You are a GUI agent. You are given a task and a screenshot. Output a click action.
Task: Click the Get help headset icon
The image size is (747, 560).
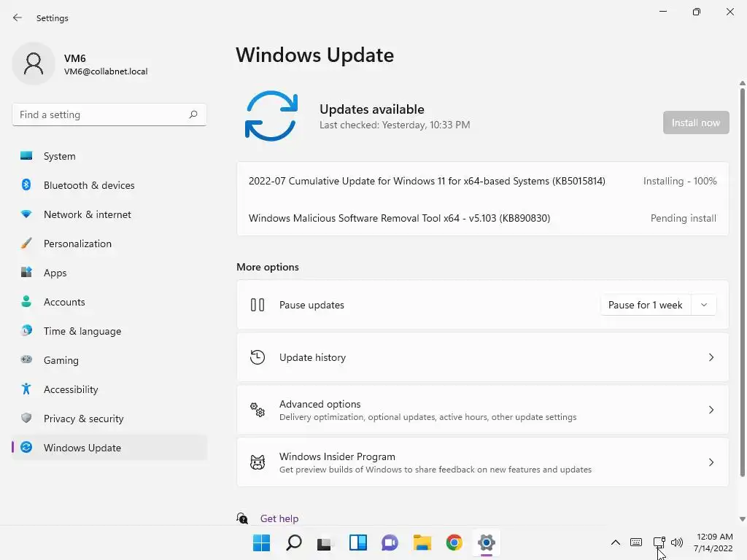[242, 518]
